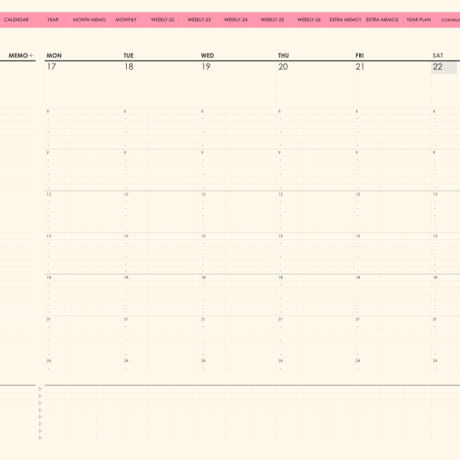The width and height of the screenshot is (460, 460).
Task: Open the MONTHLY tab
Action: [x=126, y=20]
